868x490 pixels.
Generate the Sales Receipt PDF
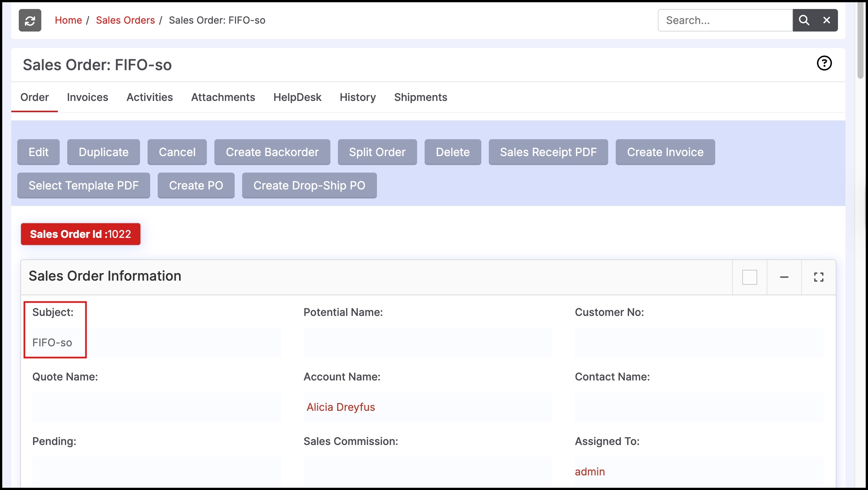[548, 152]
